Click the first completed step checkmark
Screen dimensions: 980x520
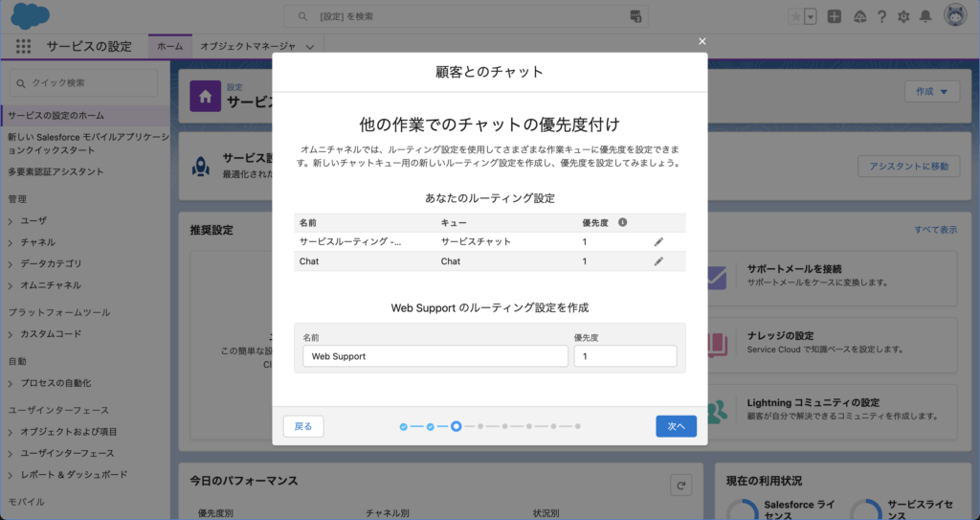pyautogui.click(x=403, y=427)
